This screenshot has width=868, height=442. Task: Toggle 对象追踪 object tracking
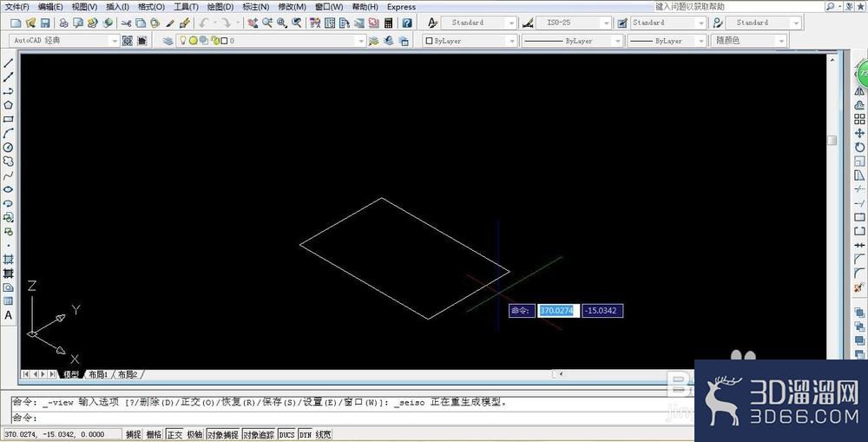pos(259,435)
